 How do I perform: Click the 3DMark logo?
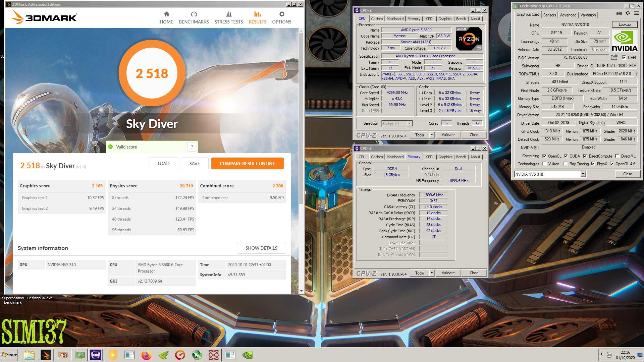pyautogui.click(x=44, y=17)
